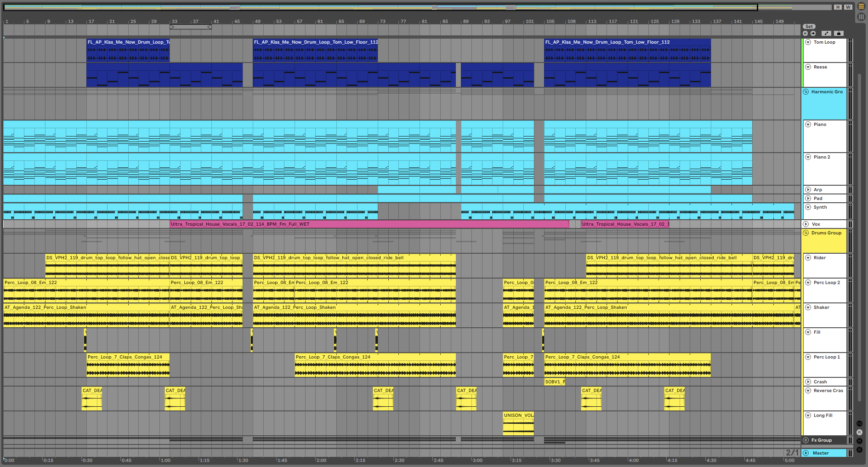Select the SOBV1 clip on Crash track
The width and height of the screenshot is (868, 467).
click(x=555, y=382)
